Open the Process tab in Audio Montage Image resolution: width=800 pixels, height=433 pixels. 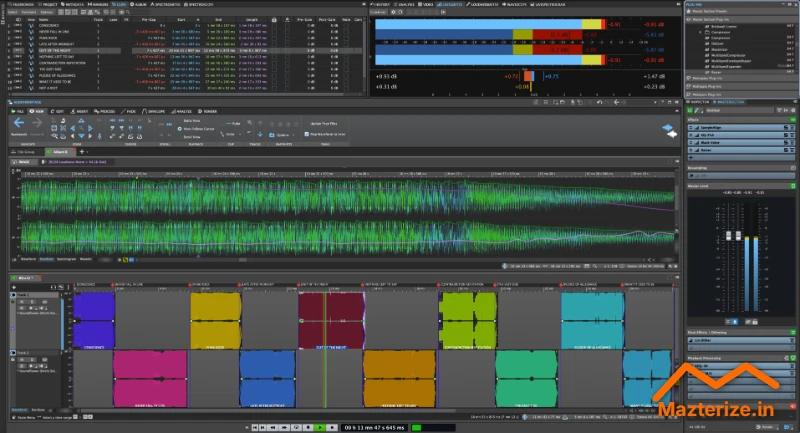pos(103,111)
